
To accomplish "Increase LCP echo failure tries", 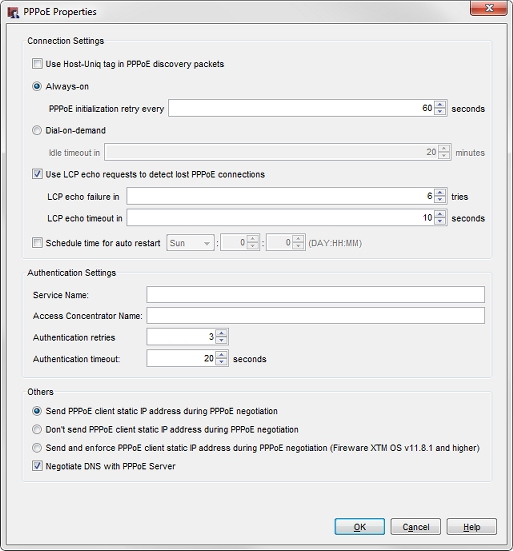I will 440,192.
